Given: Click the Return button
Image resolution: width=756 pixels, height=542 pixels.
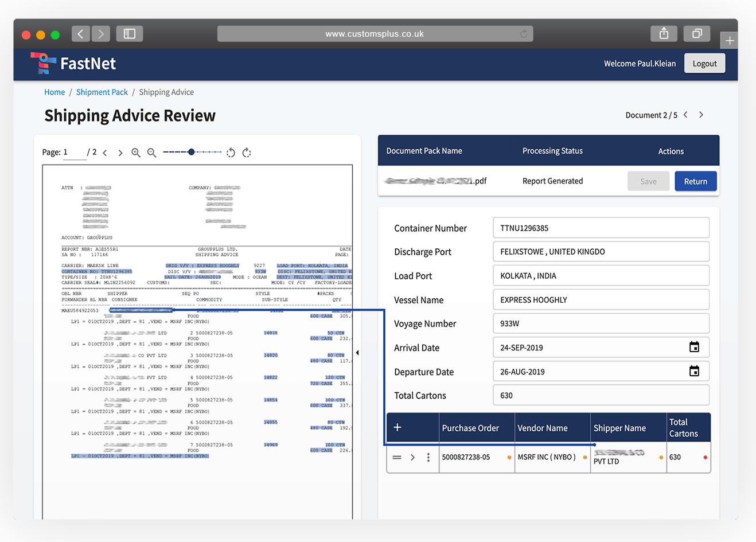Looking at the screenshot, I should [x=695, y=181].
